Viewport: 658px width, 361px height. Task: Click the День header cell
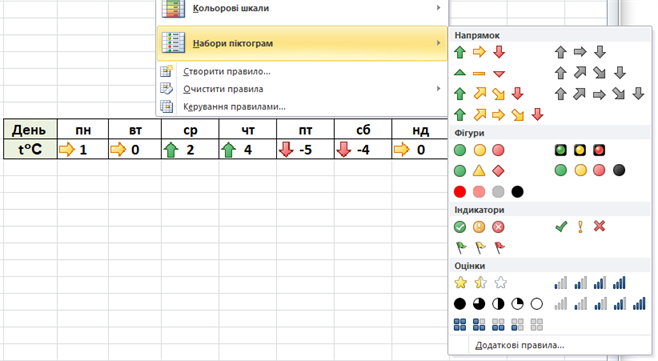(x=30, y=130)
